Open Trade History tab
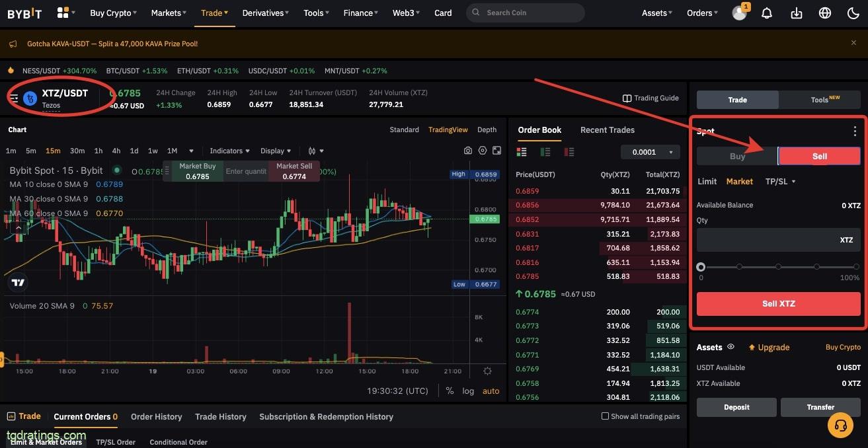The width and height of the screenshot is (868, 448). (x=220, y=416)
